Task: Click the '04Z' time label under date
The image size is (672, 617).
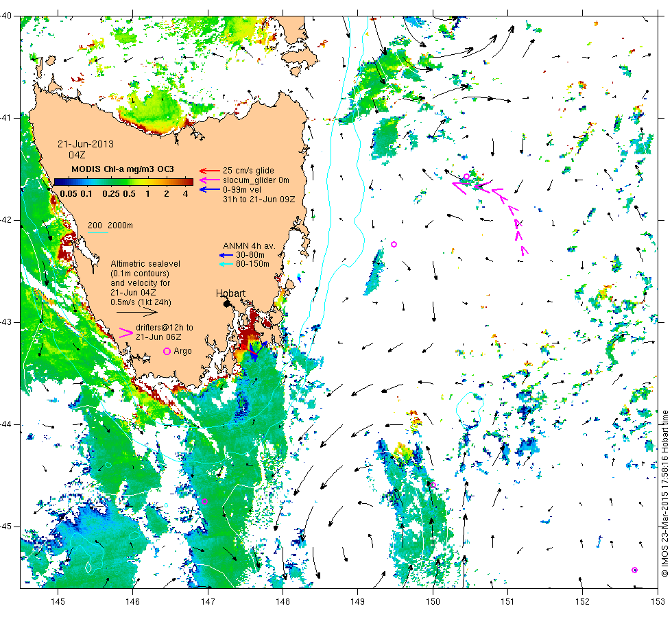Action: pos(77,155)
